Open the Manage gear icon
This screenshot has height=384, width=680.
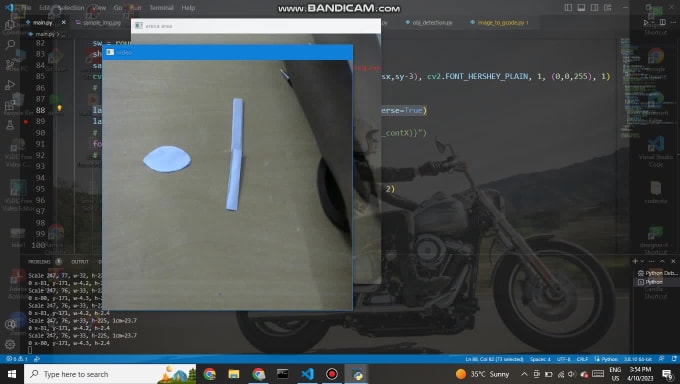(x=10, y=345)
